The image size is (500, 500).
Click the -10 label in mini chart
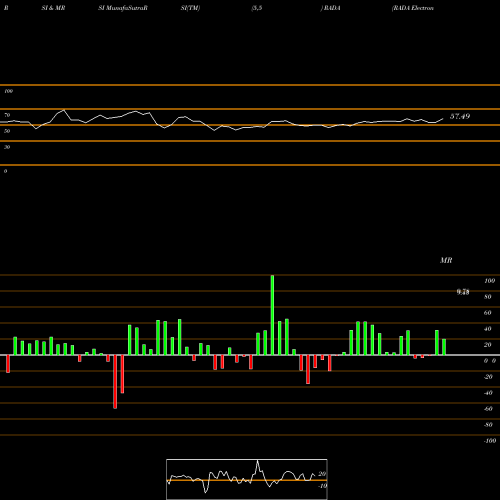tap(322, 486)
